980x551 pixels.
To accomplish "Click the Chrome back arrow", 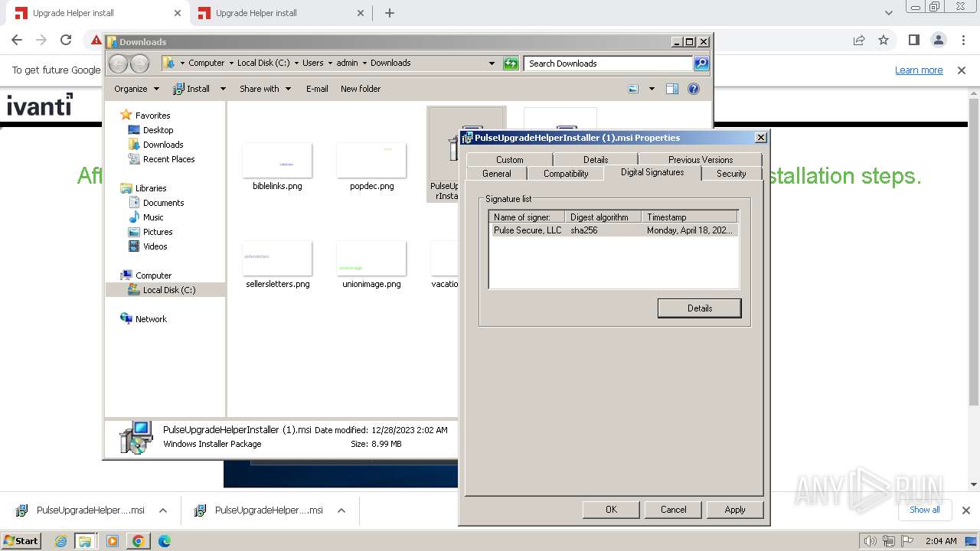I will (17, 41).
